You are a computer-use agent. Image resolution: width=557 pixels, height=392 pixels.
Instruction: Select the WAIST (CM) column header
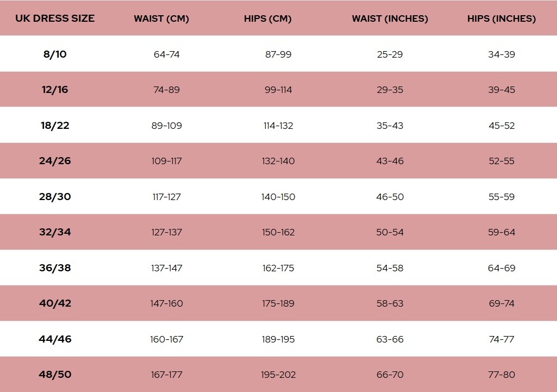click(161, 19)
